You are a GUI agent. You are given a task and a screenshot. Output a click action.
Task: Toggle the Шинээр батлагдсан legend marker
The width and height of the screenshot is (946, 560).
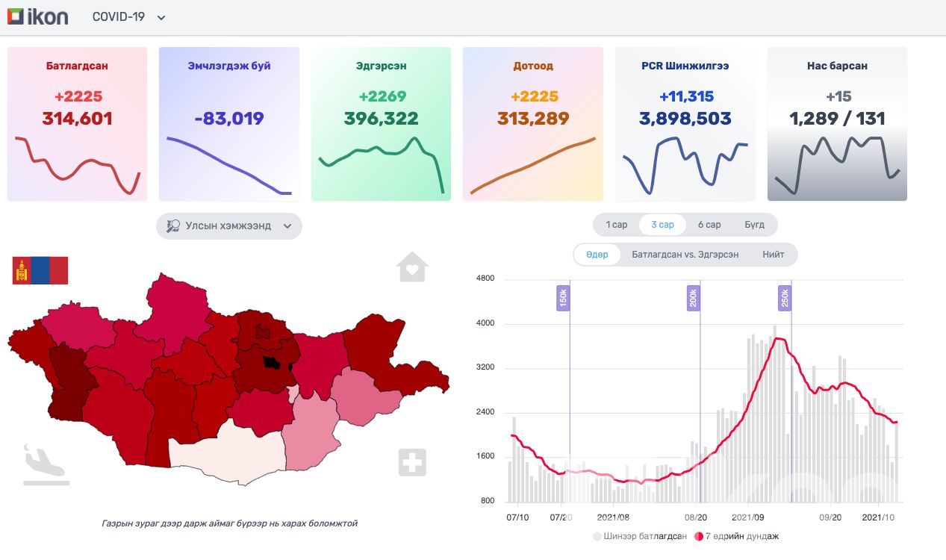pyautogui.click(x=597, y=536)
